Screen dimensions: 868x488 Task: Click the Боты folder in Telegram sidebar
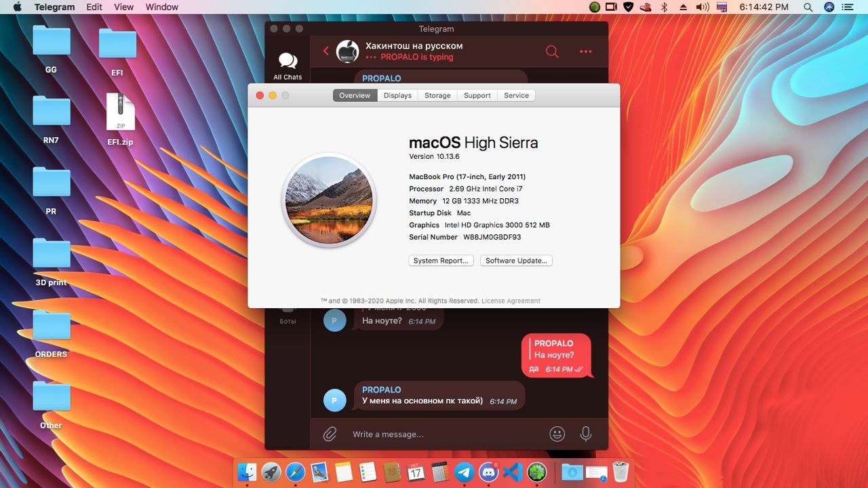coord(288,316)
